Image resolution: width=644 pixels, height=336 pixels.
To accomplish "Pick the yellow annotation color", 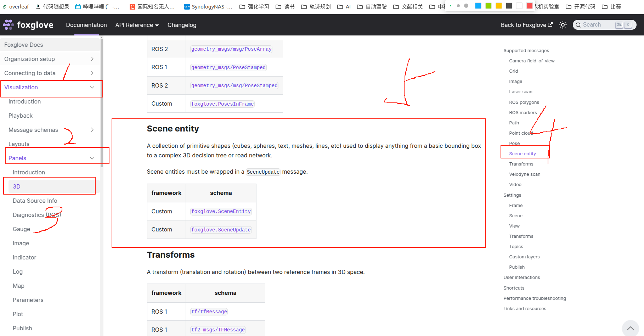I will (x=499, y=6).
